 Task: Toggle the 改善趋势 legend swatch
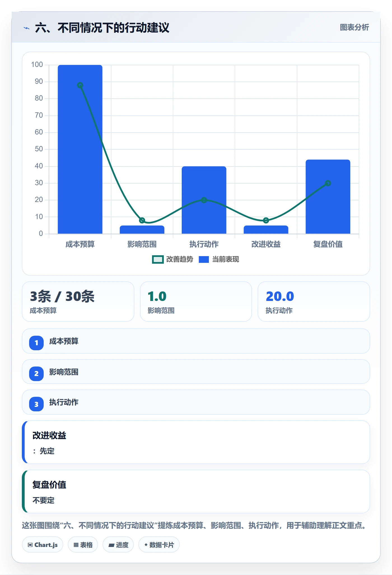tap(158, 259)
